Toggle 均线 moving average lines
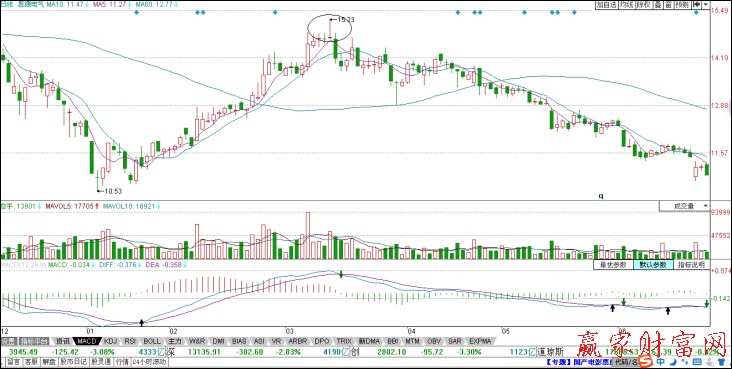This screenshot has height=369, width=732. pyautogui.click(x=626, y=4)
